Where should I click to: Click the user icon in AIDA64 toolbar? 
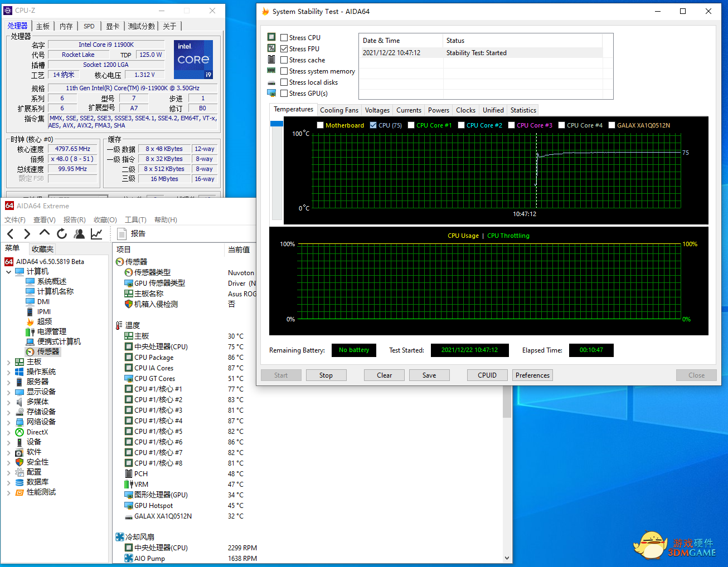79,234
